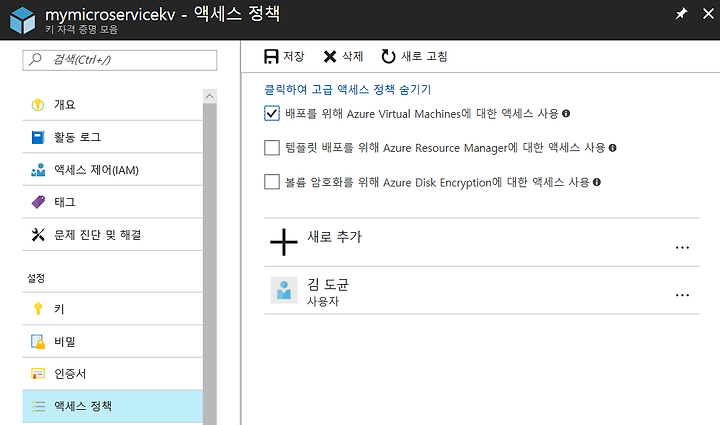
Task: Open 비밀 secrets menu item
Action: [112, 341]
